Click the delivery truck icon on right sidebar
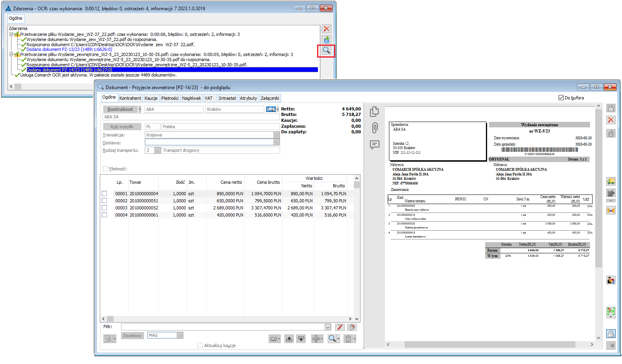 [611, 181]
